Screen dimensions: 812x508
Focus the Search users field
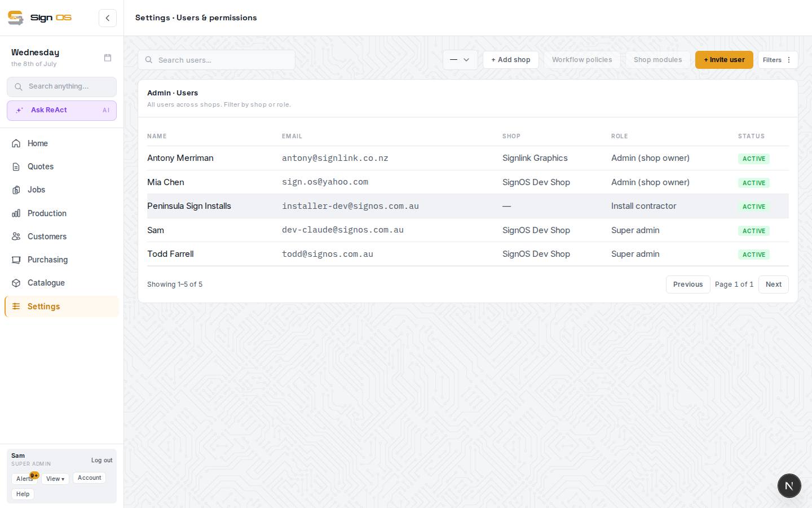(x=217, y=60)
